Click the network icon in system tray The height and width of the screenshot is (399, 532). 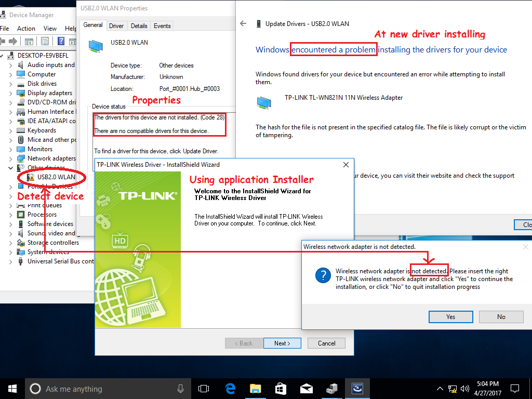point(453,389)
